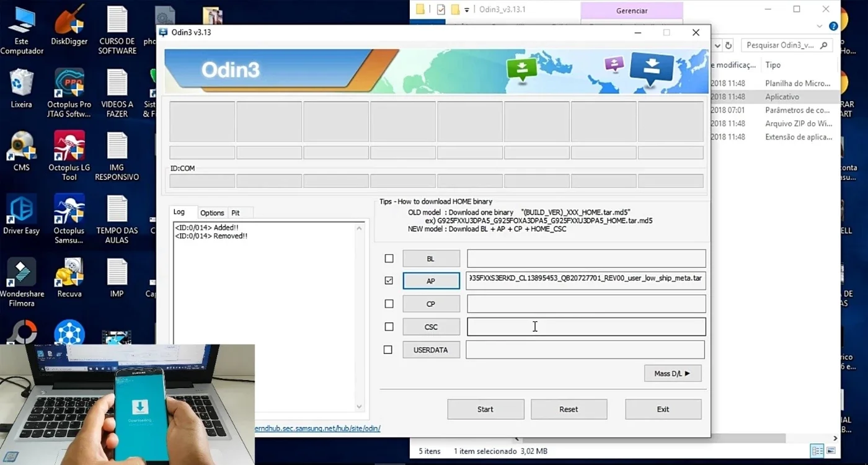Screen dimensions: 868x465
Task: Launch Wondershare Filmora from the desktop
Action: point(22,282)
